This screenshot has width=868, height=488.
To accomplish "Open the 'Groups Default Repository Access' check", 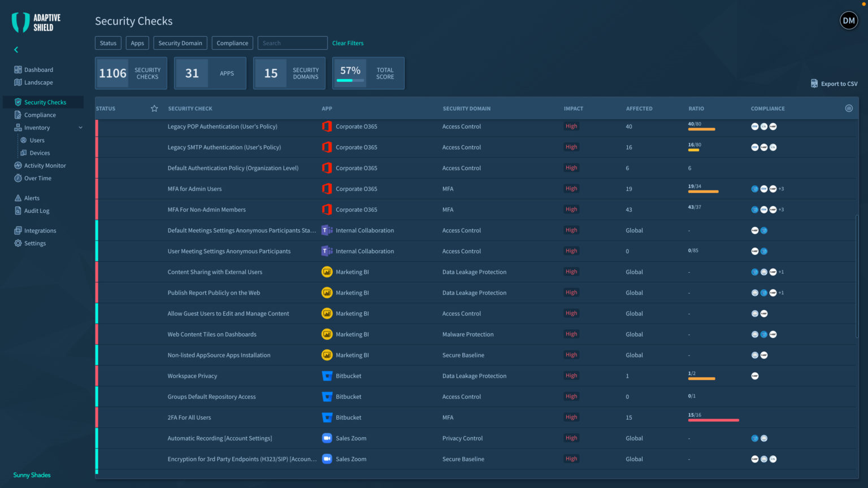I will coord(211,396).
